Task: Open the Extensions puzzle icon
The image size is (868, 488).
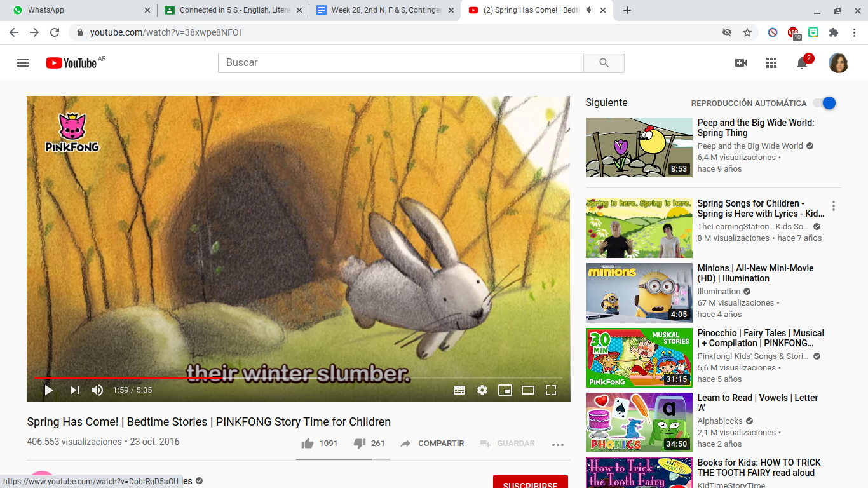Action: click(834, 32)
